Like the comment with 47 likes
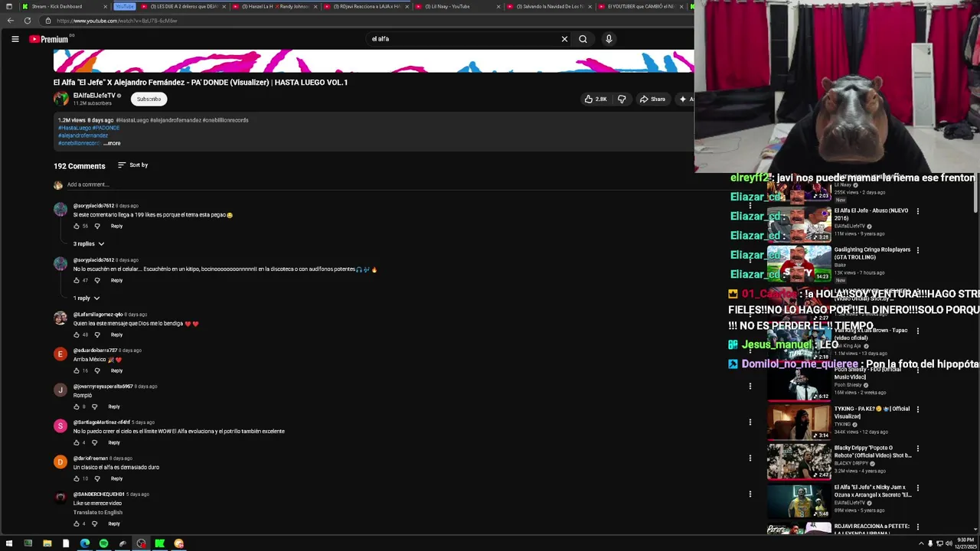Viewport: 980px width, 551px height. (77, 281)
